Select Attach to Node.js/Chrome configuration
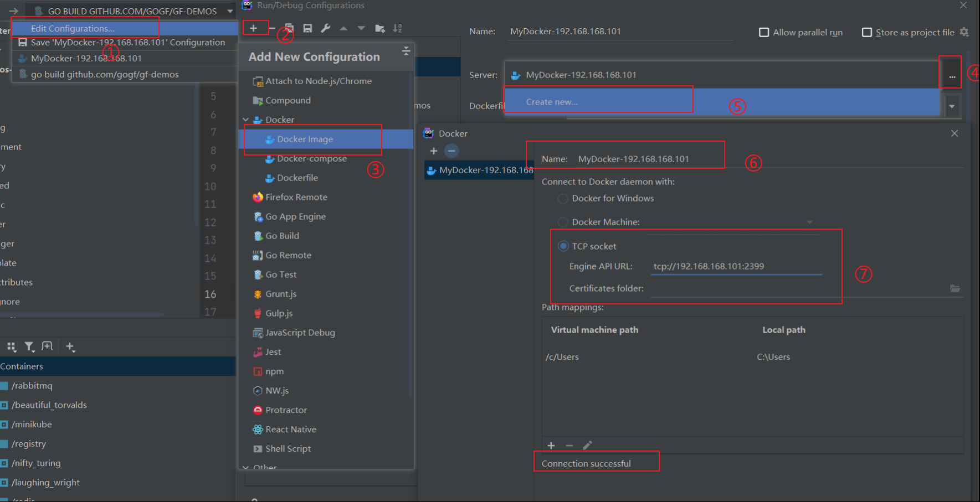Screen dimensions: 980x502 click(x=326, y=81)
